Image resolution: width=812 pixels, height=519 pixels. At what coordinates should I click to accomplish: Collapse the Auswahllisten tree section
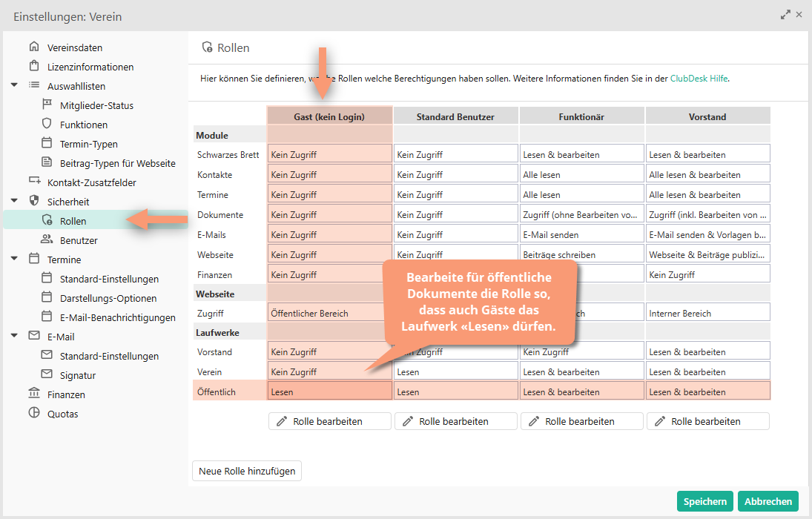click(x=14, y=85)
